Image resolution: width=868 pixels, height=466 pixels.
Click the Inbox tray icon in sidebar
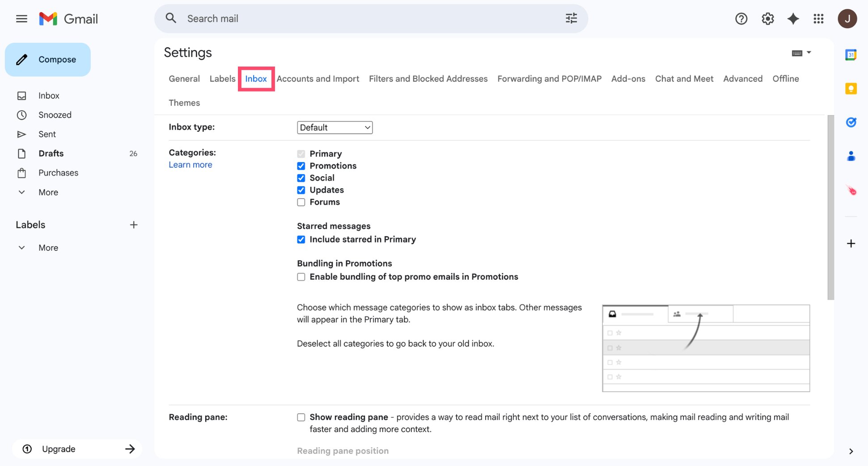(x=21, y=96)
